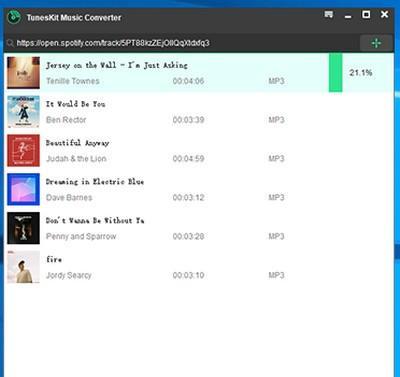Select the Don't Wanna Be Without Ya thumbnail
This screenshot has height=377, width=400.
click(23, 228)
